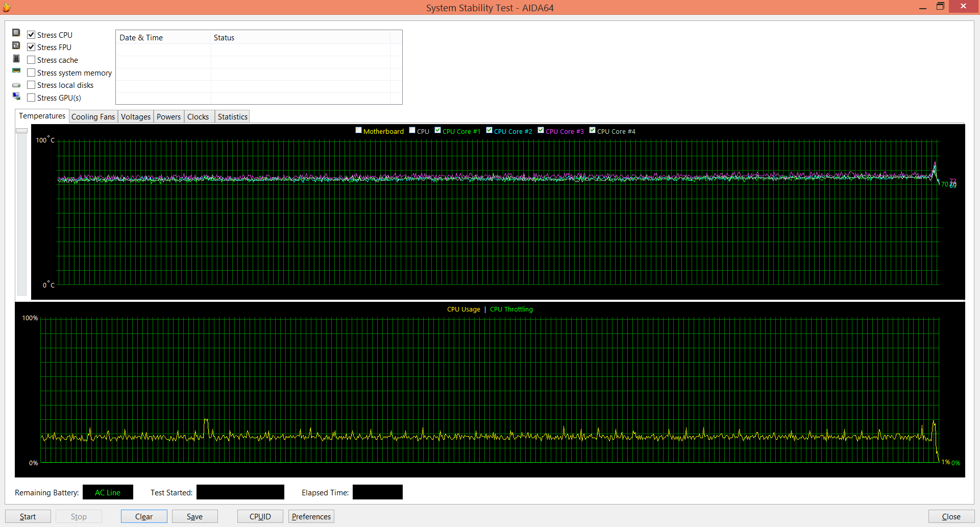Click the monitor icon beside Stress GPU(s)
The height and width of the screenshot is (527, 980).
pos(16,97)
